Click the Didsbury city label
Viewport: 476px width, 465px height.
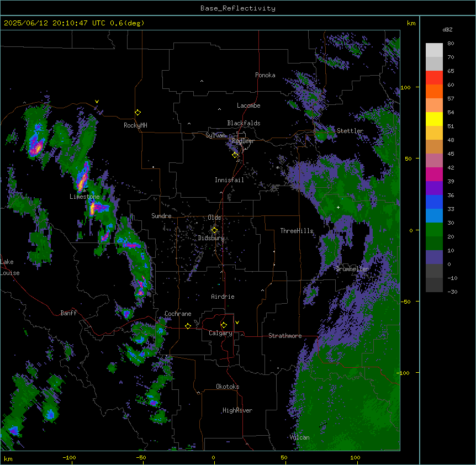point(211,238)
